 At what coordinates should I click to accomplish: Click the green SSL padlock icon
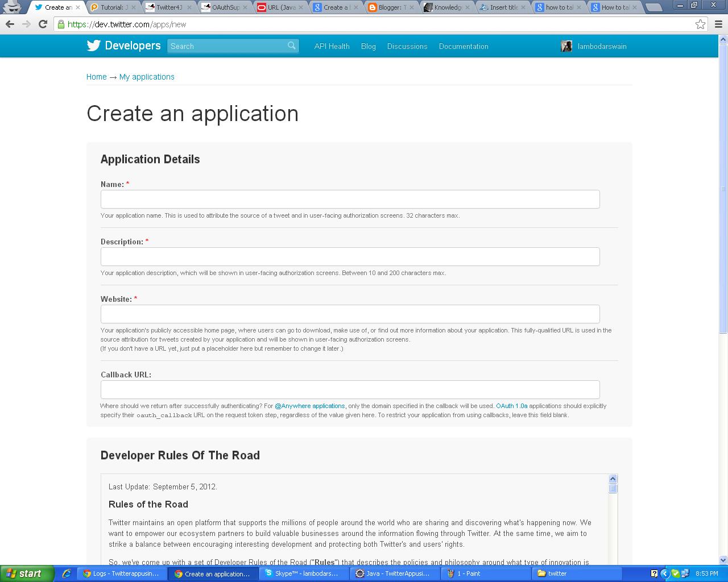(61, 24)
